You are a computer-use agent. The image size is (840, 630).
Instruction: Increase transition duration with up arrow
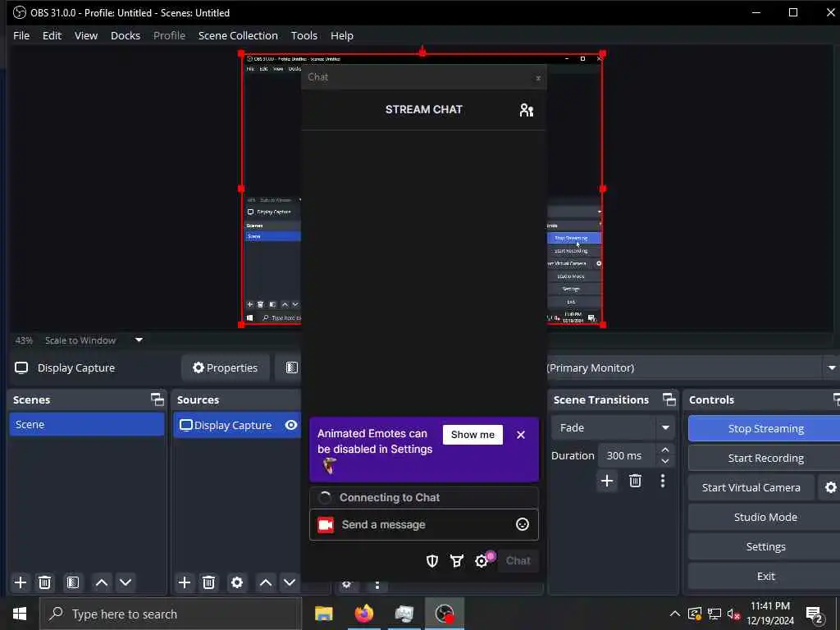coord(664,450)
